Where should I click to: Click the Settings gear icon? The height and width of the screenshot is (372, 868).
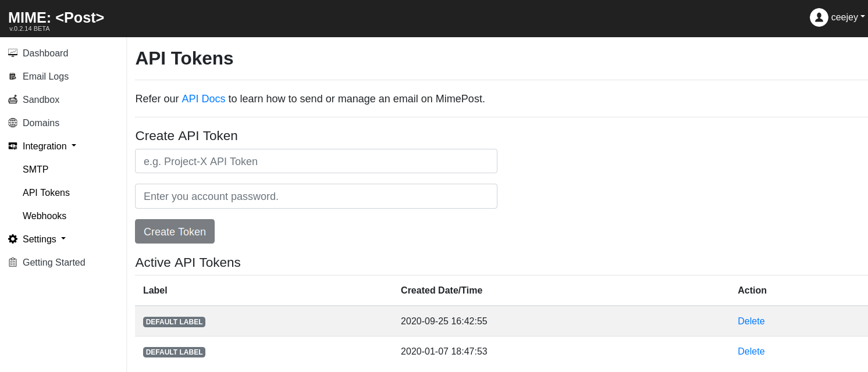coord(13,239)
